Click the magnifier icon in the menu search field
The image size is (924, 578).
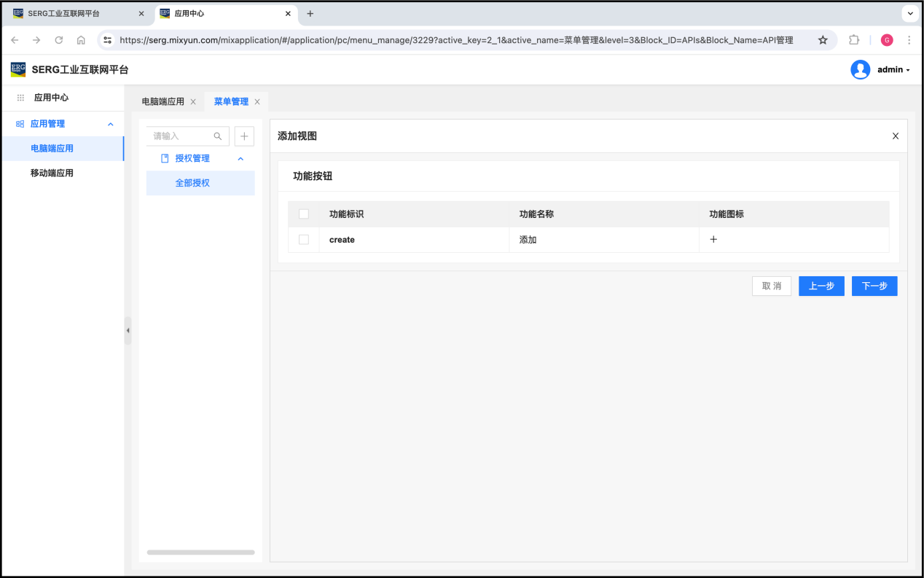click(217, 136)
